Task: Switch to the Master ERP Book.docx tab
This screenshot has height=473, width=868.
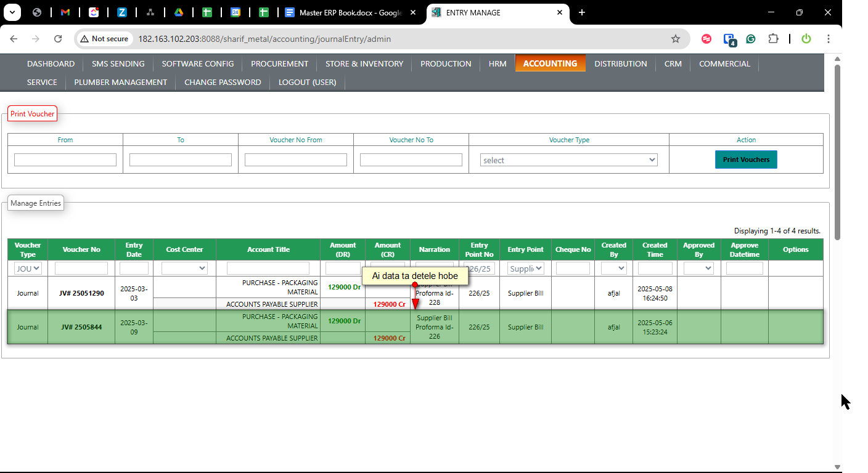Action: point(351,12)
